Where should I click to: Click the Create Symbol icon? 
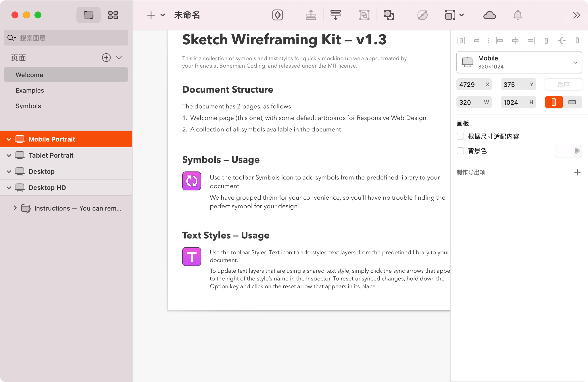(277, 15)
